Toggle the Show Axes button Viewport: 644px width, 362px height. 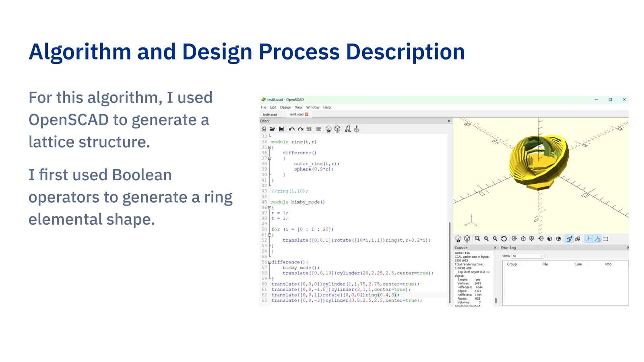pos(588,239)
